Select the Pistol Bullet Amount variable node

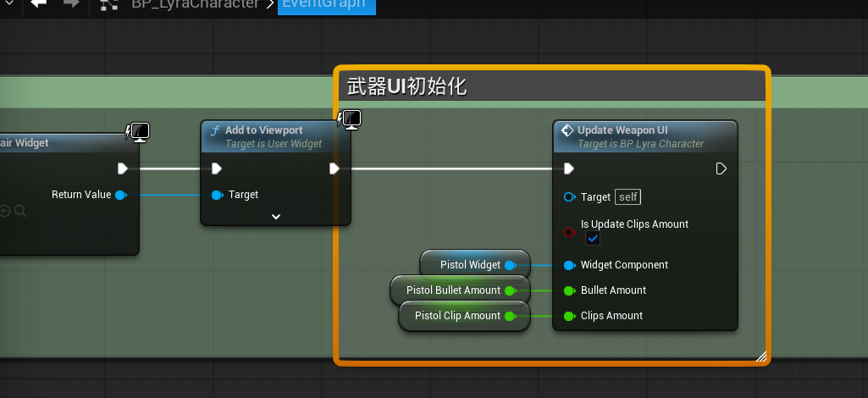point(460,290)
